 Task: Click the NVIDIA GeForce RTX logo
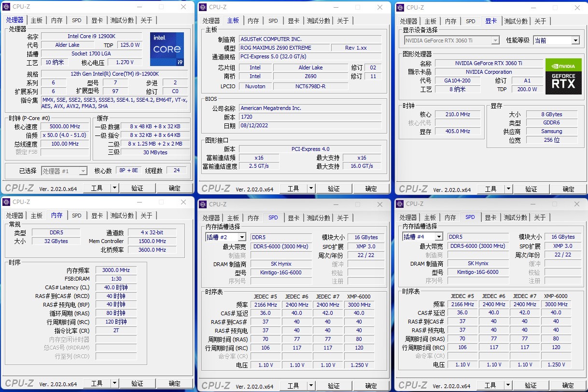coord(563,77)
